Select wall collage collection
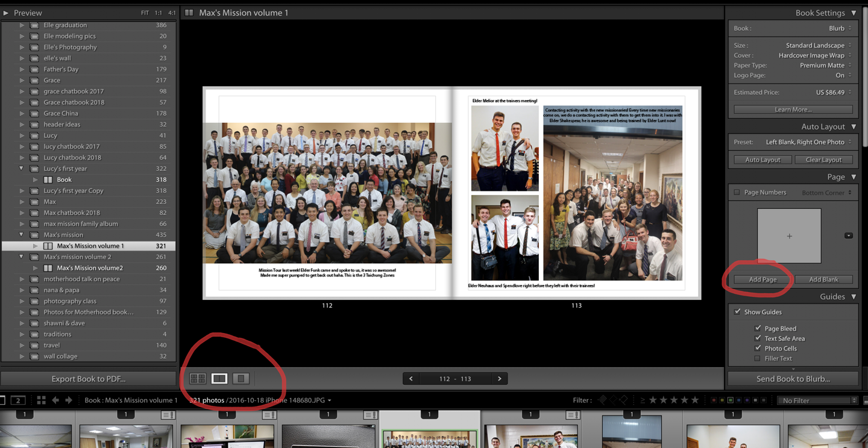 point(89,356)
